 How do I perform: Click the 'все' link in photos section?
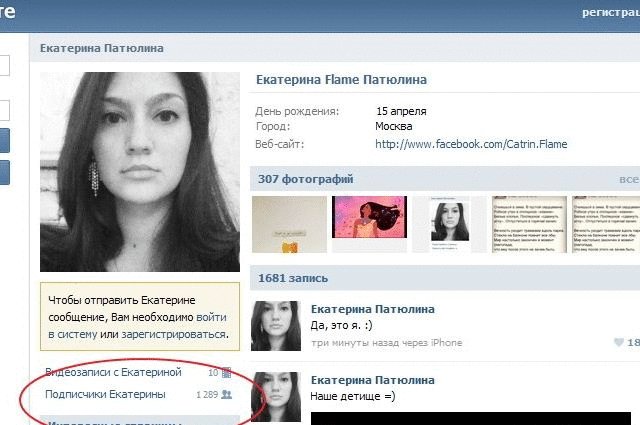pyautogui.click(x=629, y=180)
